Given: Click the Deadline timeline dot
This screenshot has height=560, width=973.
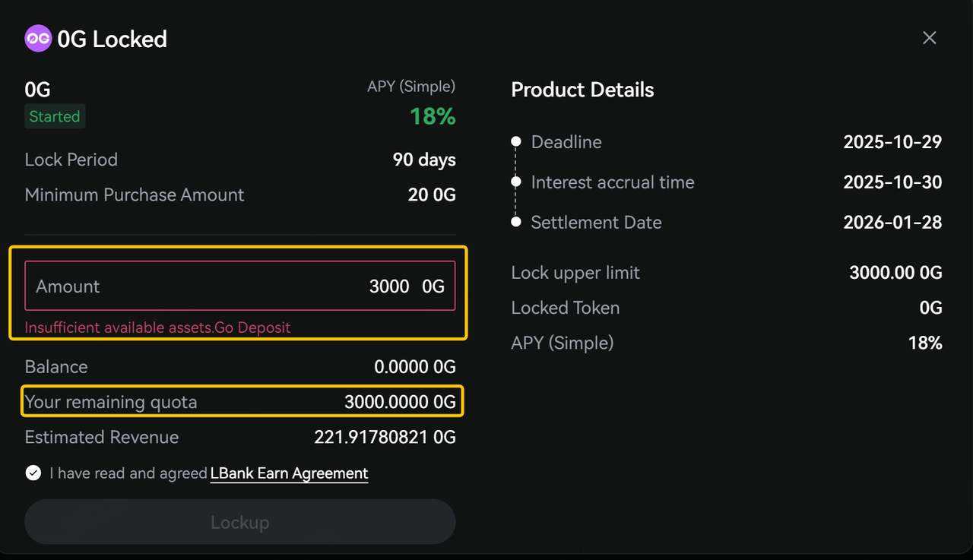Looking at the screenshot, I should pos(516,142).
